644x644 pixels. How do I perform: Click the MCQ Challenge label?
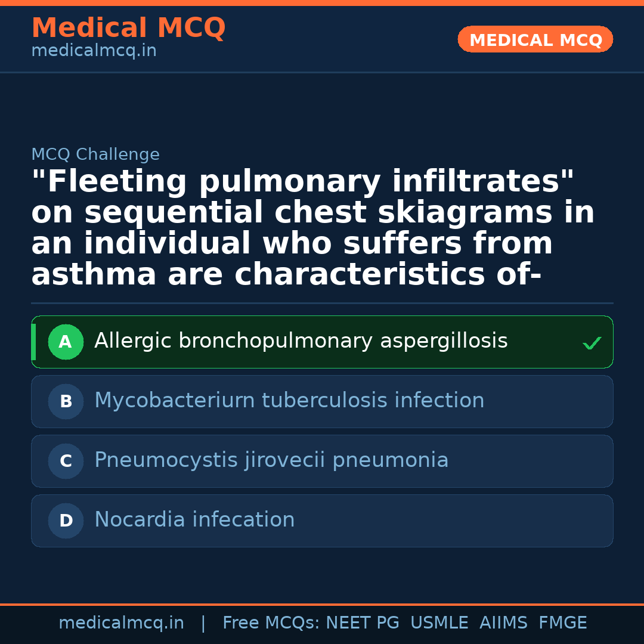95,154
